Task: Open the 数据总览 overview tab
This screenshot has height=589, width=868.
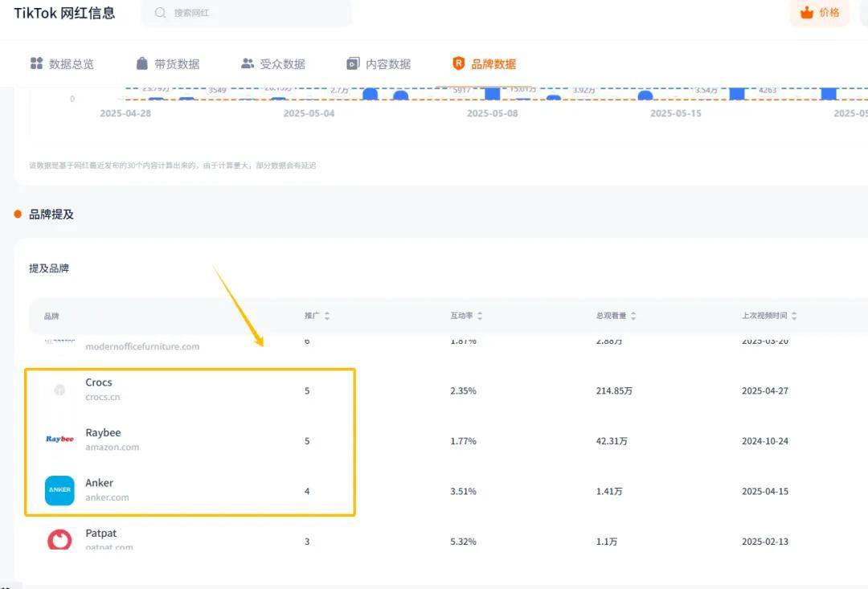Action: pos(62,63)
